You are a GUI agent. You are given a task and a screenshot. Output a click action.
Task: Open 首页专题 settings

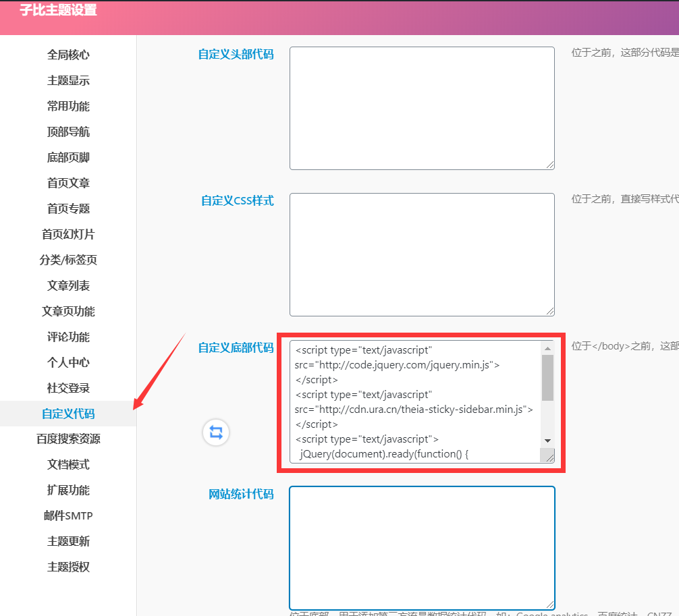[68, 208]
